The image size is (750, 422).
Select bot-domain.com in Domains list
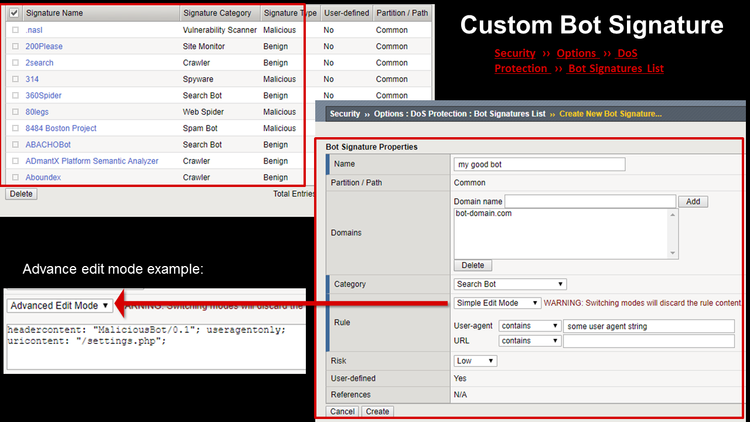(x=484, y=213)
